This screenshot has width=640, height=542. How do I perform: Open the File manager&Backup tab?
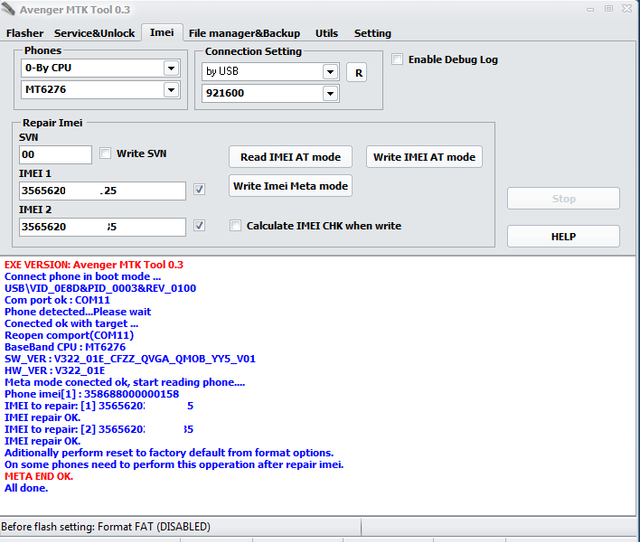click(x=244, y=33)
